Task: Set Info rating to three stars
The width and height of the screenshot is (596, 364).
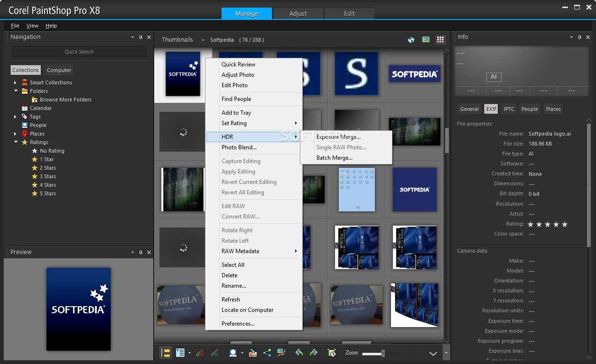Action: click(548, 224)
